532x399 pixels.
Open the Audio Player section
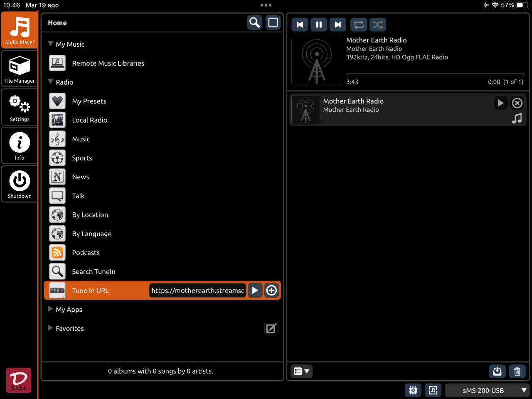pyautogui.click(x=20, y=30)
